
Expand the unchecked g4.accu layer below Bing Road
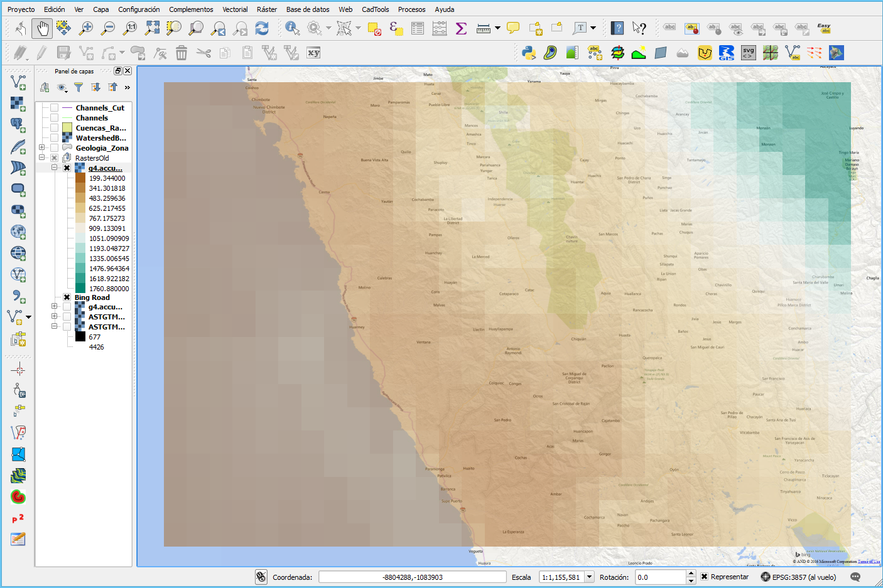tap(54, 307)
